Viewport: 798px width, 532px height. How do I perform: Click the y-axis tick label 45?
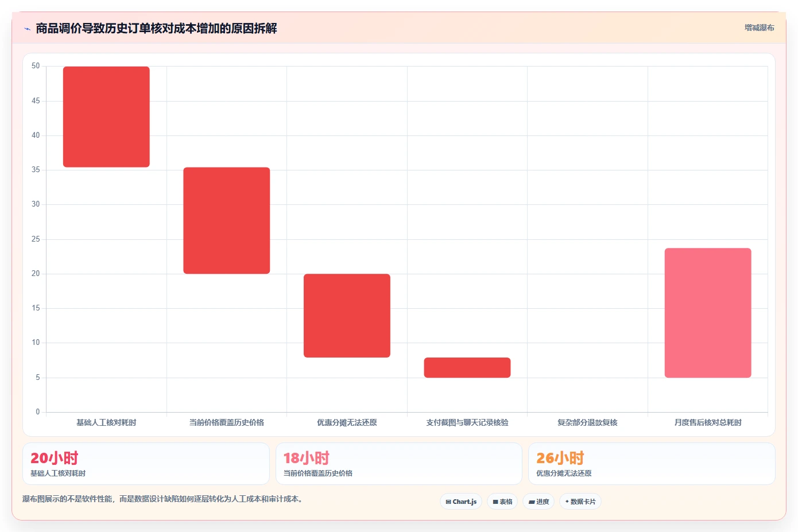[x=36, y=101]
